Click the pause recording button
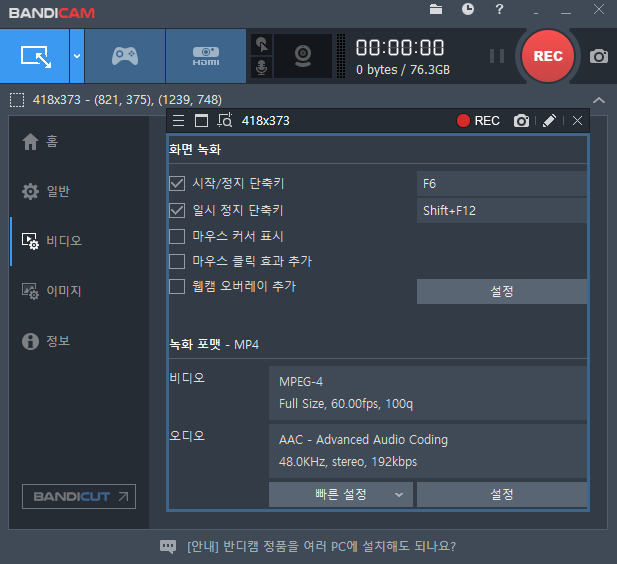Image resolution: width=617 pixels, height=564 pixels. pos(497,56)
